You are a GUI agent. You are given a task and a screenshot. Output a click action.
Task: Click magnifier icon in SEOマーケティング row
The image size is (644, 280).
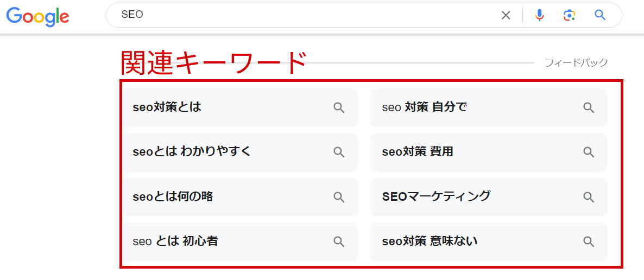pyautogui.click(x=589, y=197)
